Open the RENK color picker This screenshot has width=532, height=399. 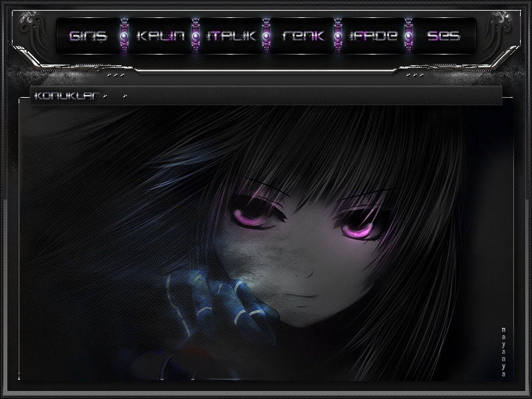[x=302, y=35]
